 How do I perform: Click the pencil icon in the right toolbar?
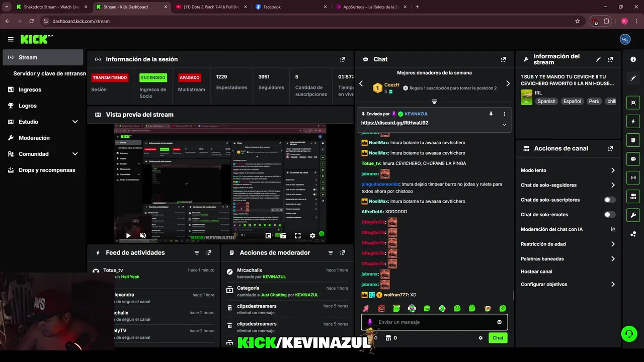point(633,78)
